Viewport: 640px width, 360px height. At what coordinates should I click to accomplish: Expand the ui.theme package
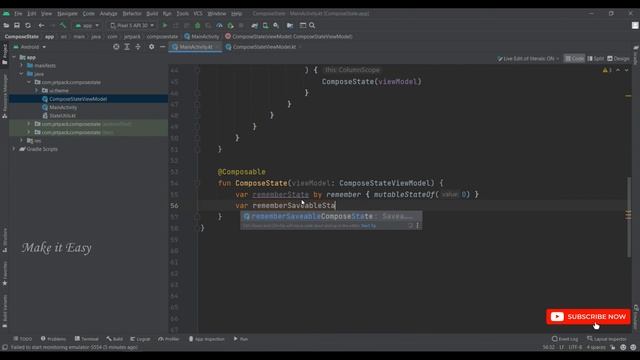[x=36, y=90]
